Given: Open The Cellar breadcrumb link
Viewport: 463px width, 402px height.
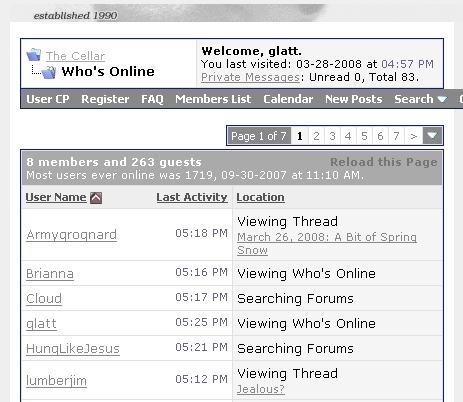Looking at the screenshot, I should pos(75,56).
